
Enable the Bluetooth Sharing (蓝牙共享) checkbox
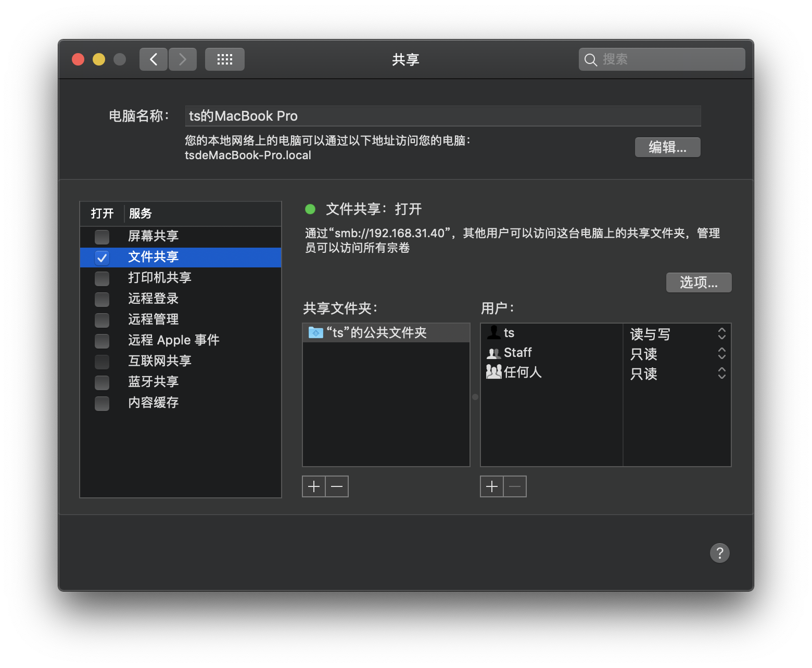(x=102, y=382)
